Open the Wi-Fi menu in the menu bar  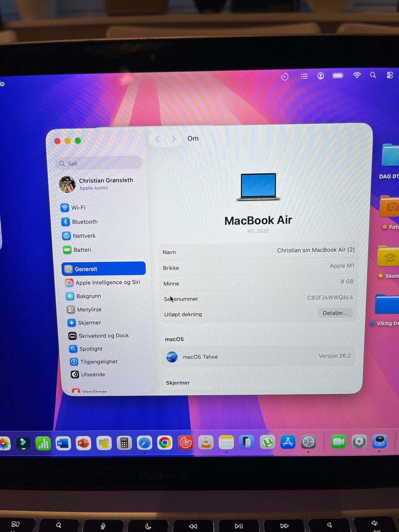pyautogui.click(x=357, y=75)
